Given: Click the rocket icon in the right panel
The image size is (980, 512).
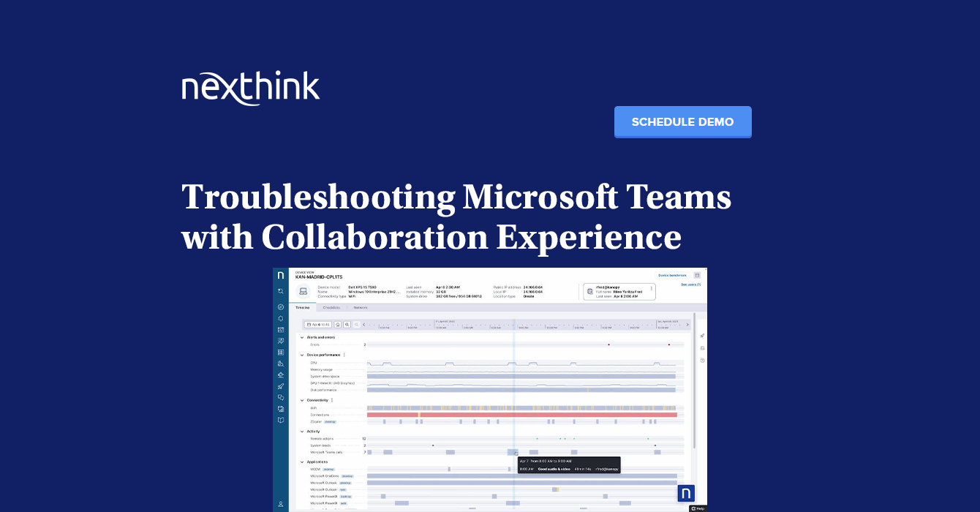Looking at the screenshot, I should click(x=702, y=336).
